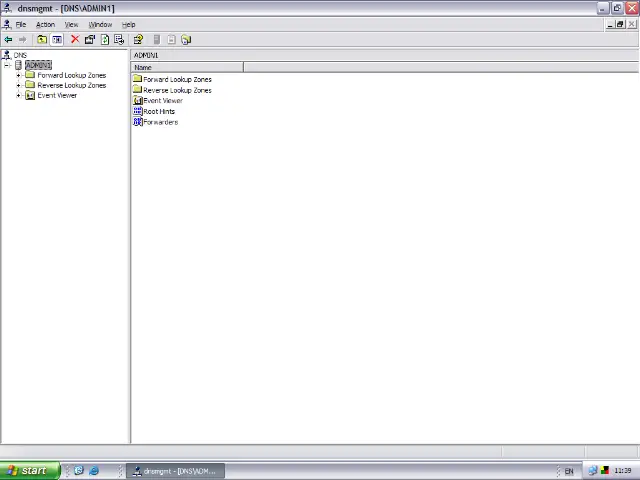Select Forwarders in right pane
Viewport: 640px width, 480px height.
(160, 122)
